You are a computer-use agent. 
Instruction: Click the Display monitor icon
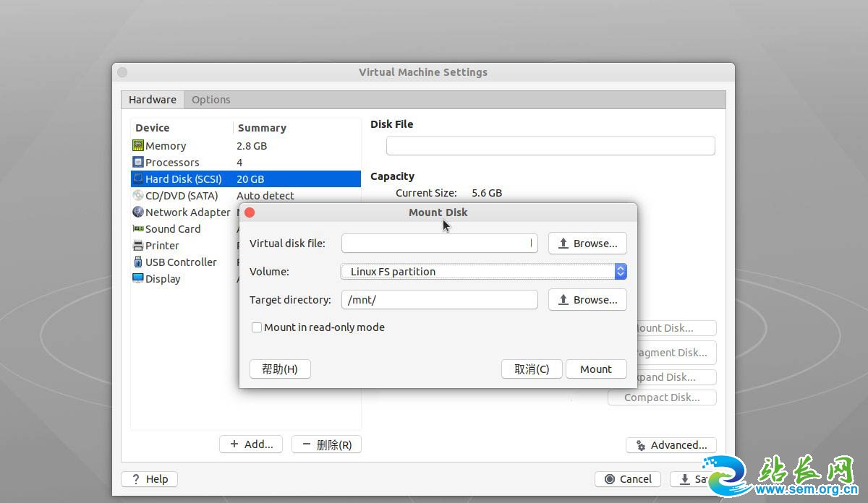click(138, 279)
